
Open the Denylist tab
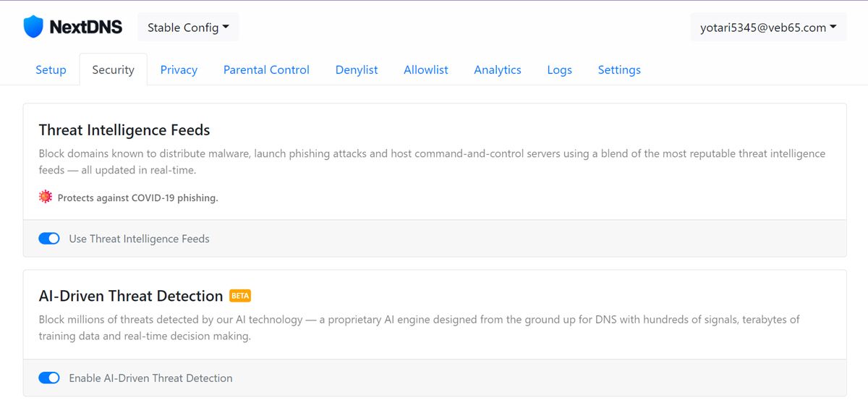(x=357, y=69)
